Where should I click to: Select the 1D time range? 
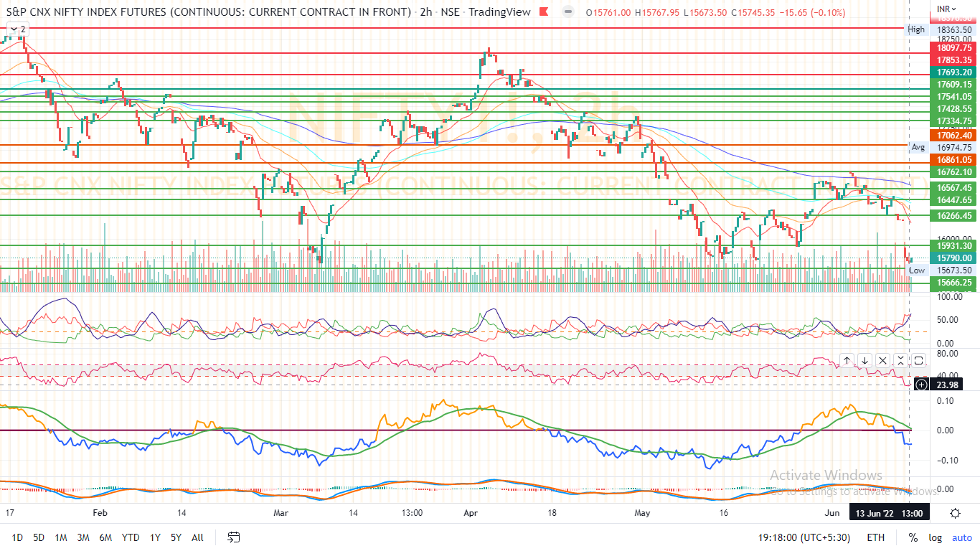point(17,537)
